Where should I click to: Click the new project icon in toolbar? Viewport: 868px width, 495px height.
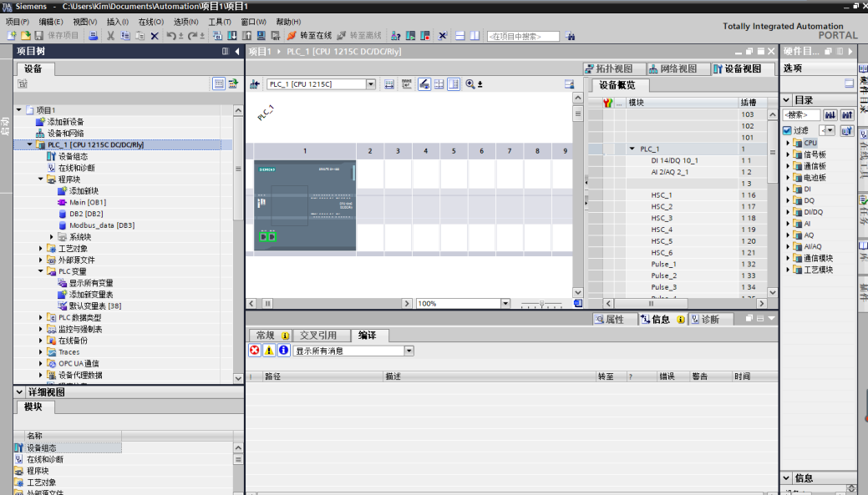click(x=12, y=35)
